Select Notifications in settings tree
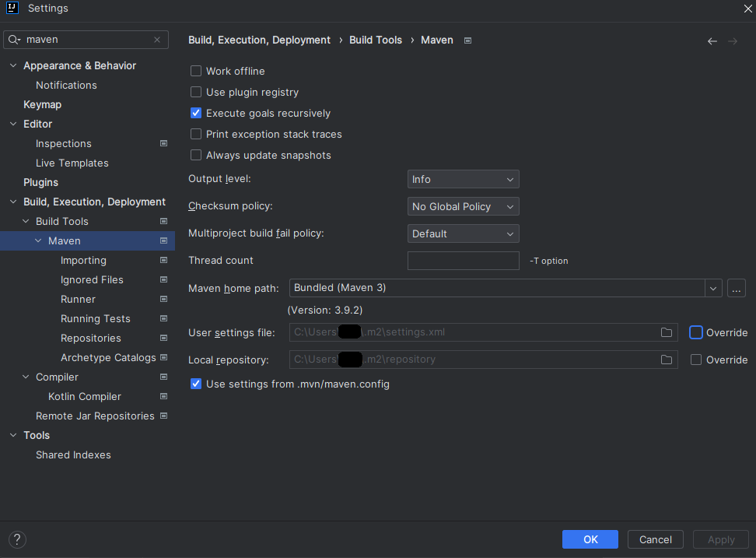The image size is (756, 558). click(x=66, y=85)
